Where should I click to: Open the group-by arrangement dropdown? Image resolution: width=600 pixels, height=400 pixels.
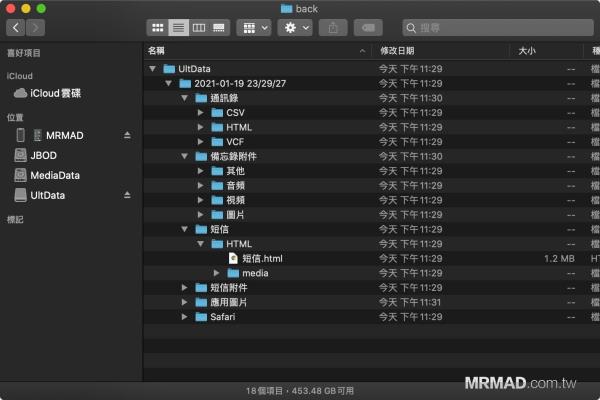(x=254, y=28)
